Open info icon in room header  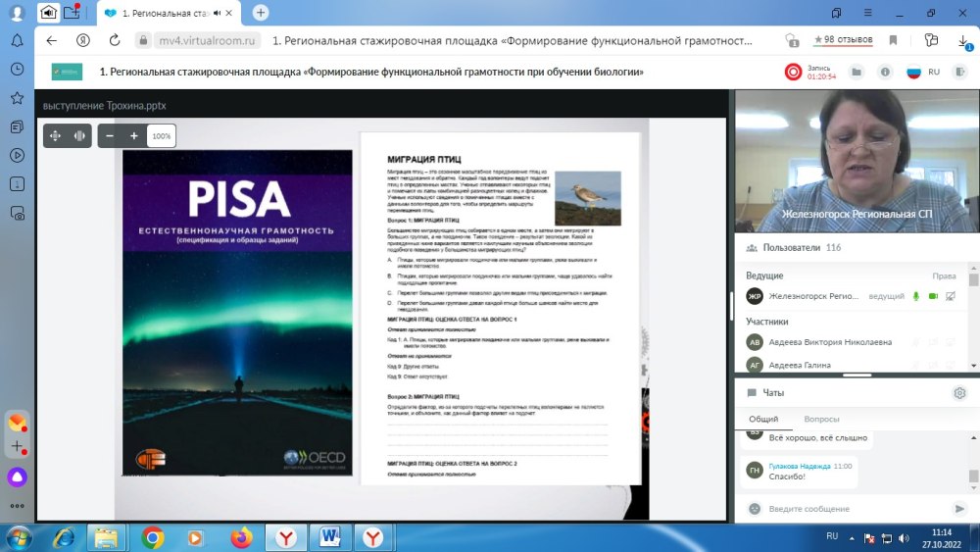[885, 72]
